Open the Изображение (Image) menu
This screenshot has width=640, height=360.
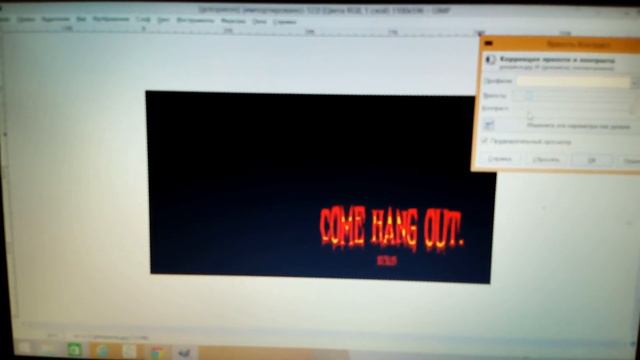[x=111, y=19]
